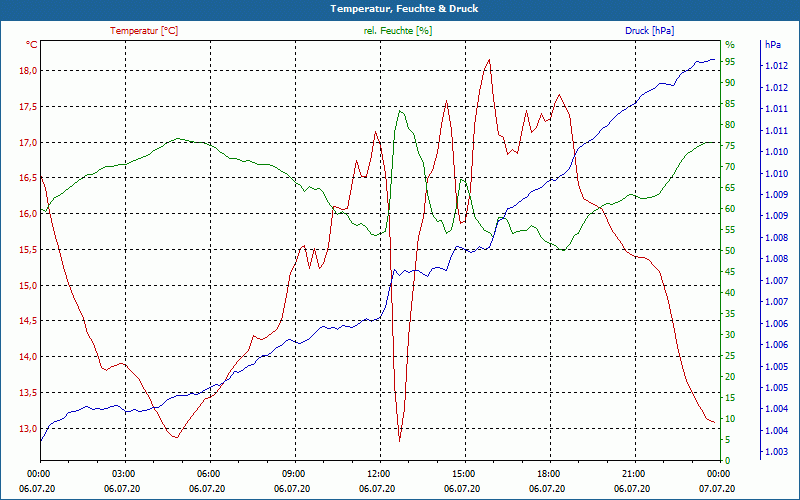This screenshot has width=800, height=500.
Task: Click the '17,0' temperature axis value
Action: click(x=29, y=142)
